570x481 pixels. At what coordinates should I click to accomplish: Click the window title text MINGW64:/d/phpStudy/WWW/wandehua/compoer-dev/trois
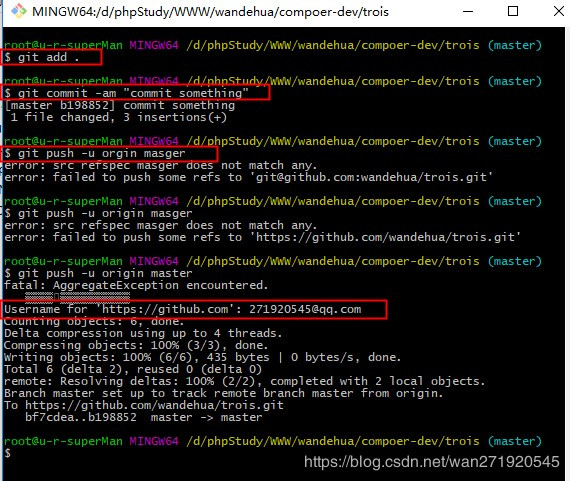tap(210, 12)
